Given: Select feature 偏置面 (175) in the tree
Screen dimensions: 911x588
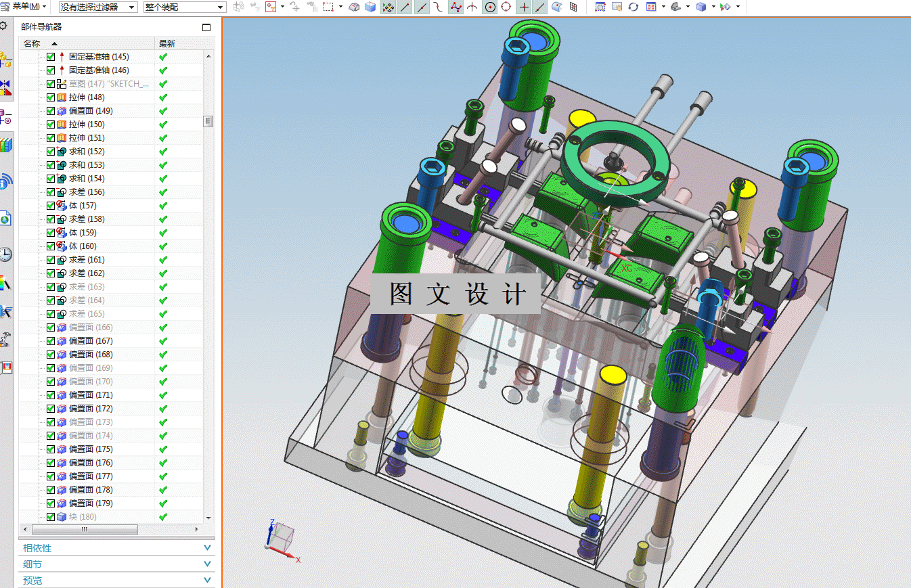Looking at the screenshot, I should [91, 449].
